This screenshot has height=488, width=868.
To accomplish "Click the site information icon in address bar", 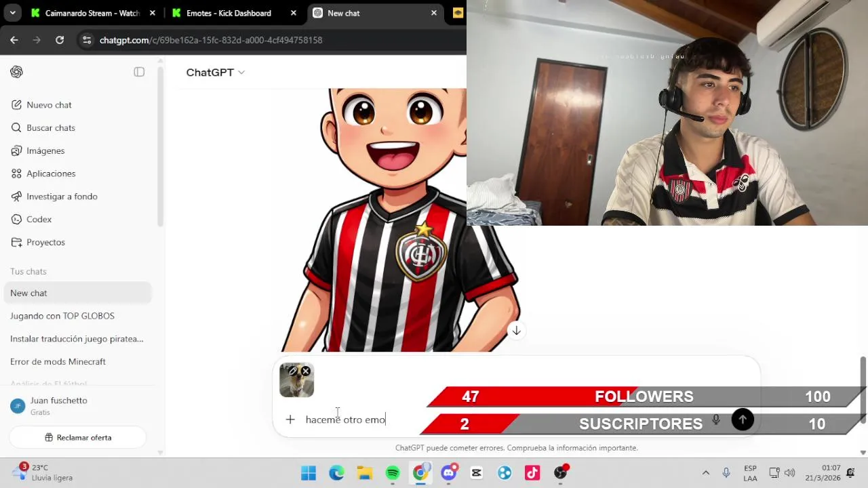I will [x=86, y=40].
